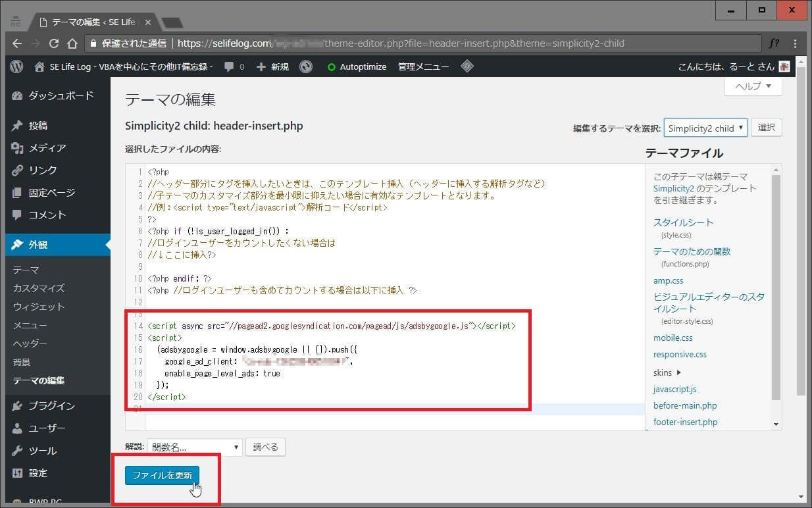Open プラグイン in the sidebar
The width and height of the screenshot is (812, 508).
pyautogui.click(x=51, y=406)
